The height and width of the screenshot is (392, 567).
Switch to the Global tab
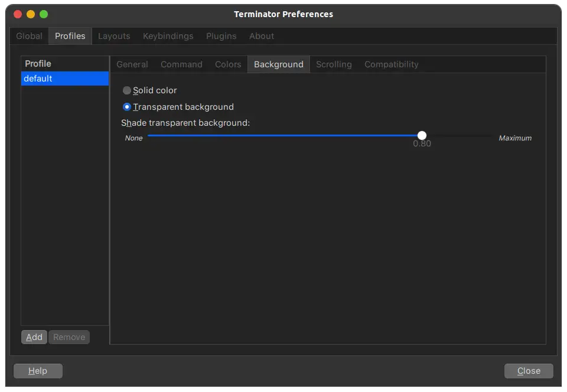[x=29, y=36]
